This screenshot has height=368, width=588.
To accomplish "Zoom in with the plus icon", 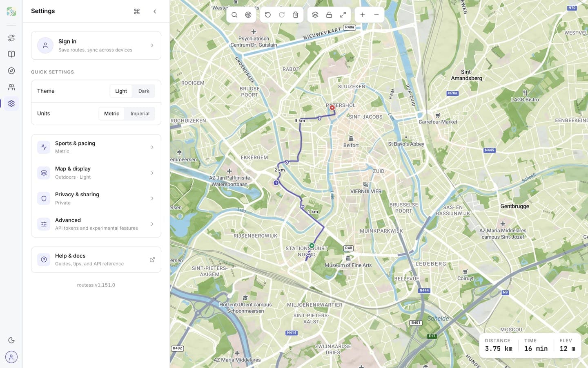I will click(x=363, y=15).
